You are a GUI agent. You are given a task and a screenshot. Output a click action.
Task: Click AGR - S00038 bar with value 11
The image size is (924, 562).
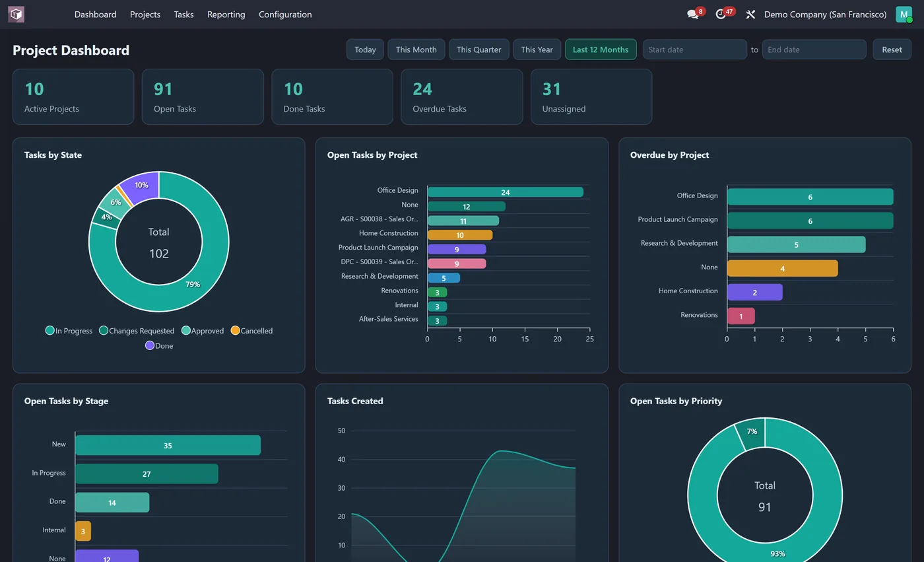[x=463, y=221]
